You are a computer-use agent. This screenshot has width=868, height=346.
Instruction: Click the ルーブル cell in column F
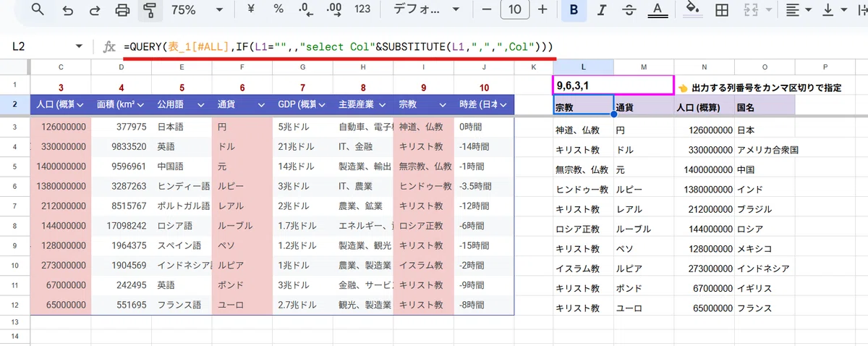(242, 225)
